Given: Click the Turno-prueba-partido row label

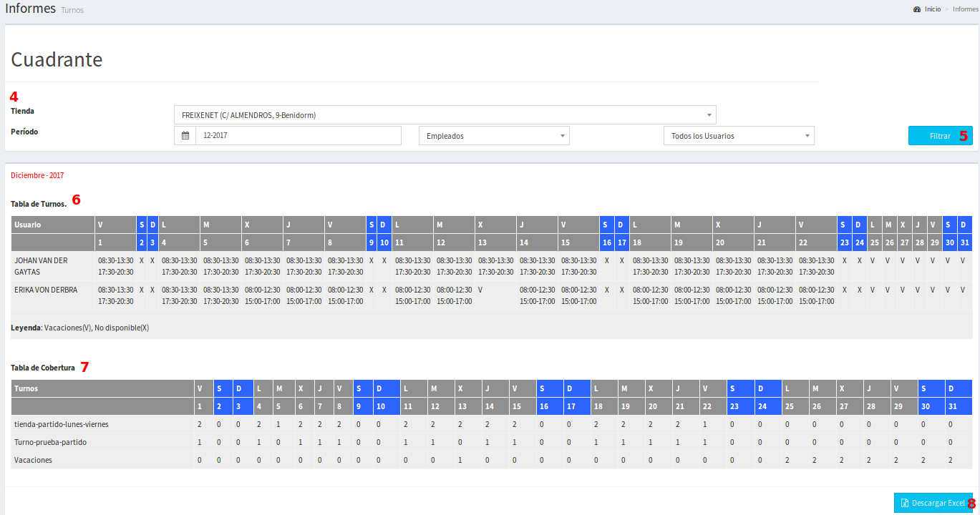Looking at the screenshot, I should 50,442.
